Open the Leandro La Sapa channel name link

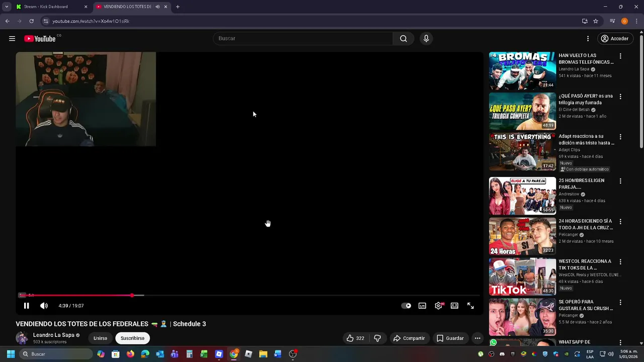(54, 335)
